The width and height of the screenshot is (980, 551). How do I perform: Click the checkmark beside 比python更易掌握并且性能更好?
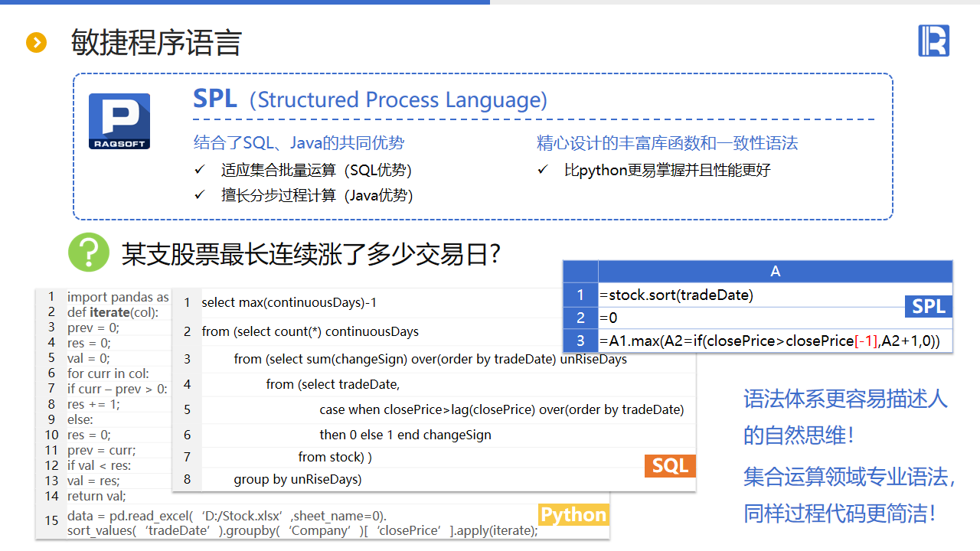point(543,170)
